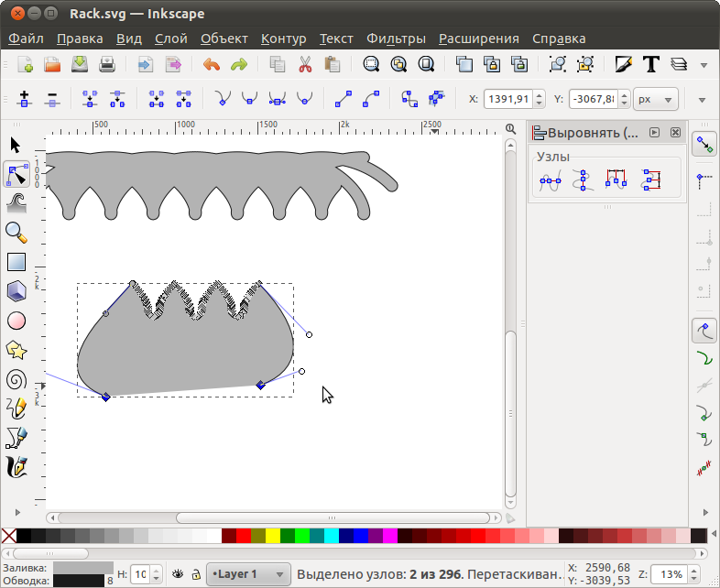Screen dimensions: 720x588
Task: Open the Контур menu
Action: [283, 38]
